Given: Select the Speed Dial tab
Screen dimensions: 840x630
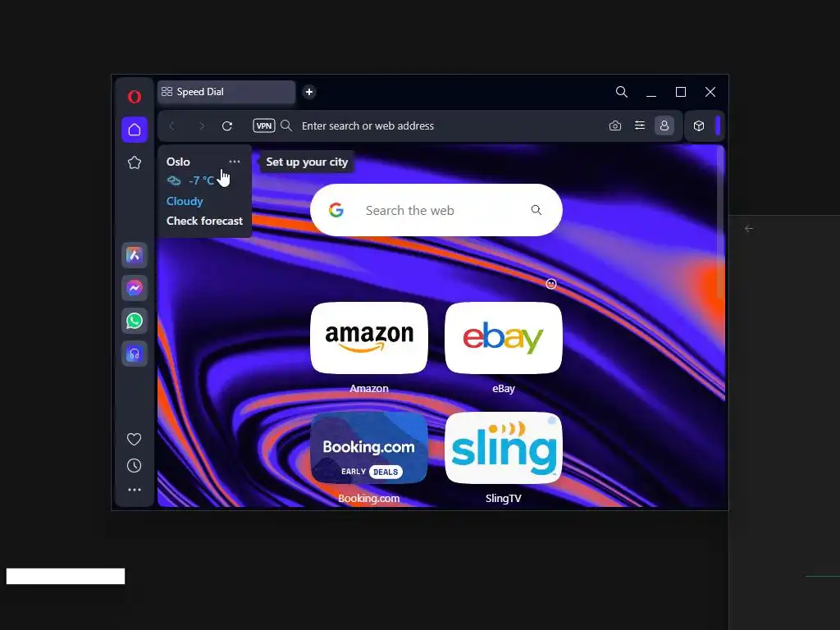Looking at the screenshot, I should click(x=226, y=92).
